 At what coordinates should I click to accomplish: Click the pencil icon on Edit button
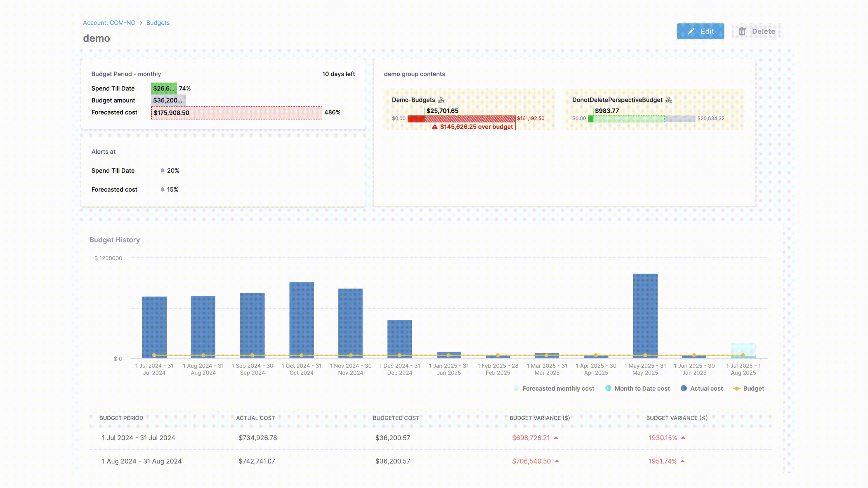pyautogui.click(x=691, y=31)
